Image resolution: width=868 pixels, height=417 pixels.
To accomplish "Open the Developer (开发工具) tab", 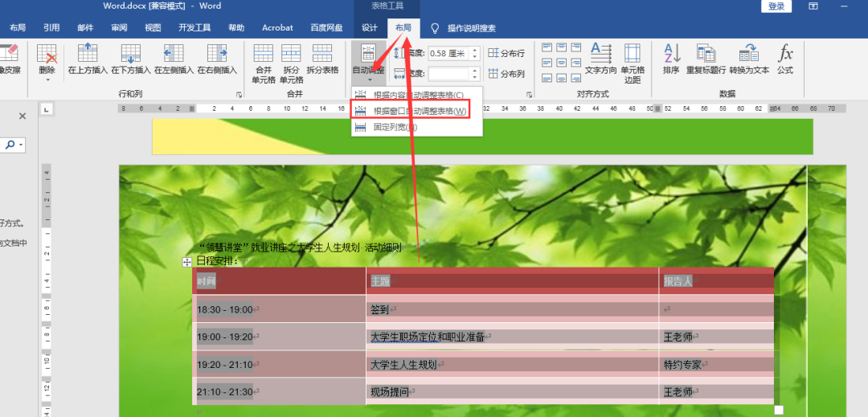I will click(x=194, y=27).
